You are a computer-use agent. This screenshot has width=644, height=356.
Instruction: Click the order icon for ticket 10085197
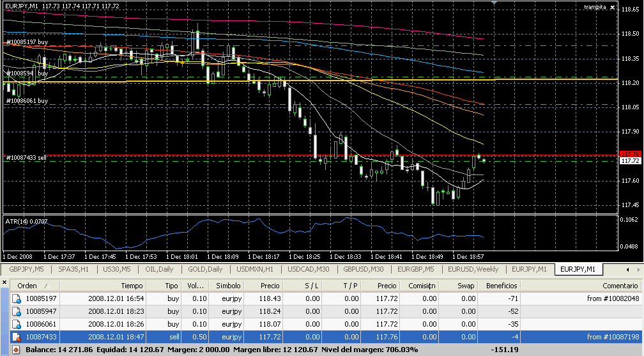tap(17, 298)
